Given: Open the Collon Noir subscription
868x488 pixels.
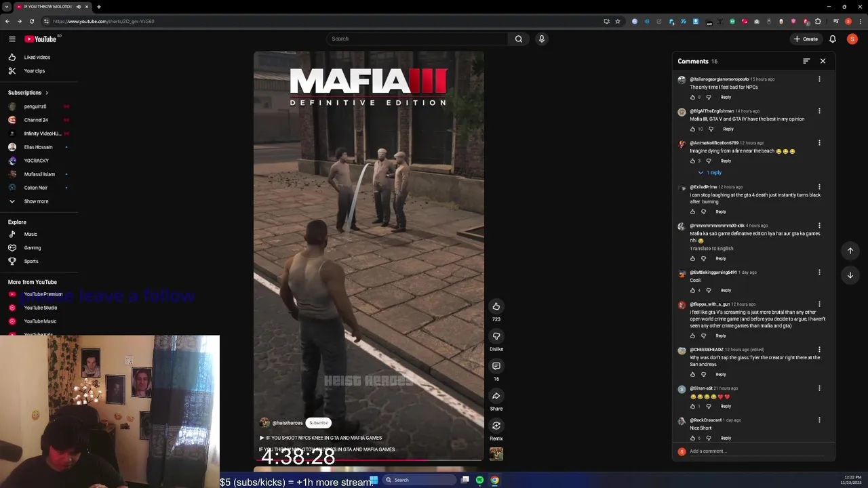Looking at the screenshot, I should click(35, 188).
